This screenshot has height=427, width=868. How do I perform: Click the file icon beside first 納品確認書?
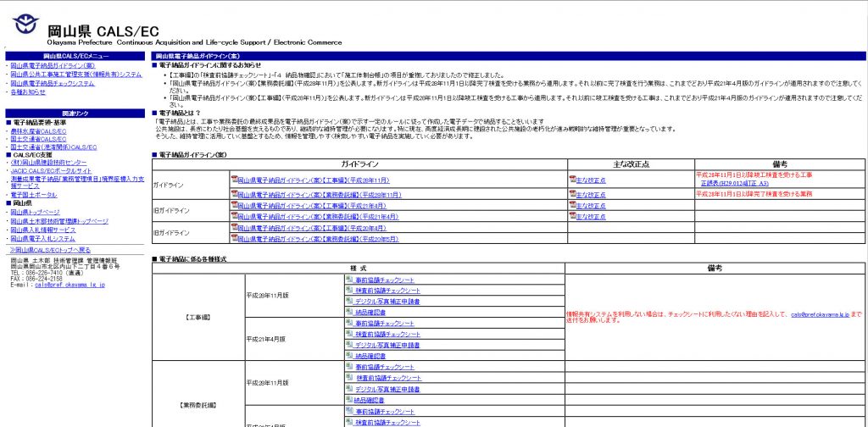tap(349, 312)
